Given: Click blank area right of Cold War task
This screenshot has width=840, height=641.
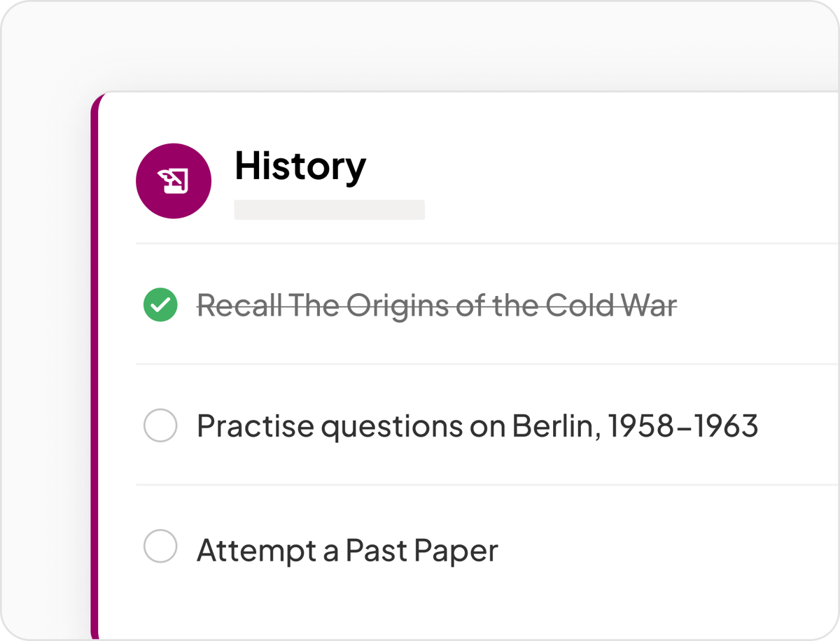Looking at the screenshot, I should tap(756, 306).
